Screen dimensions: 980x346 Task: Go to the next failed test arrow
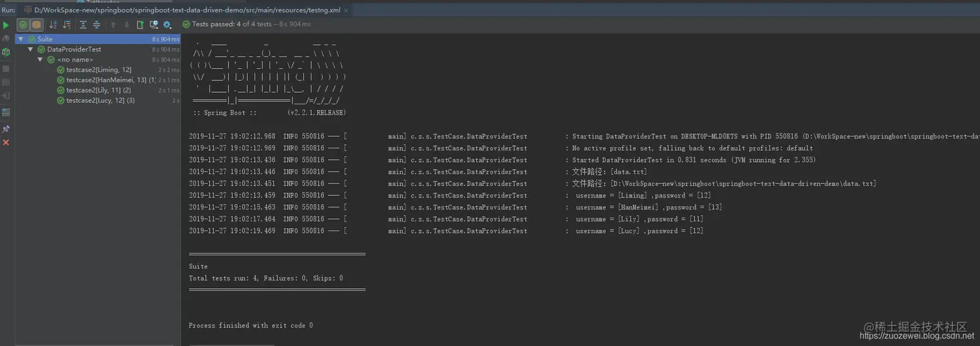pyautogui.click(x=127, y=25)
